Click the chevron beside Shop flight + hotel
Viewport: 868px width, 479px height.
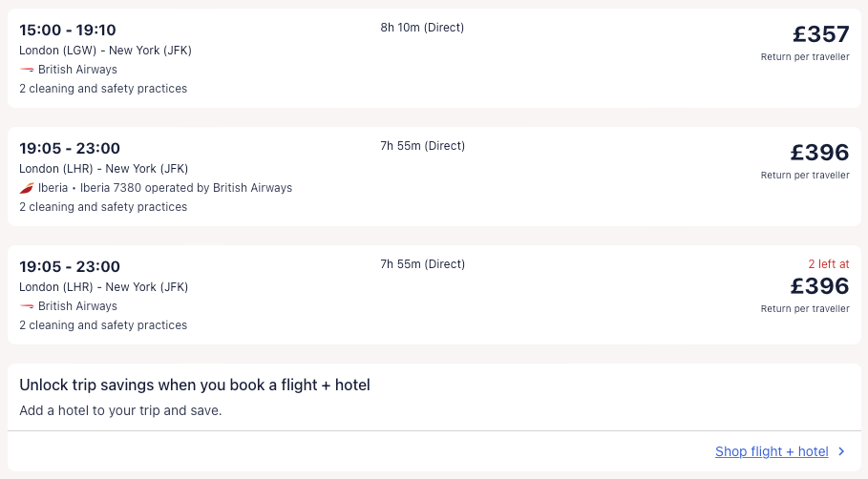tap(841, 452)
